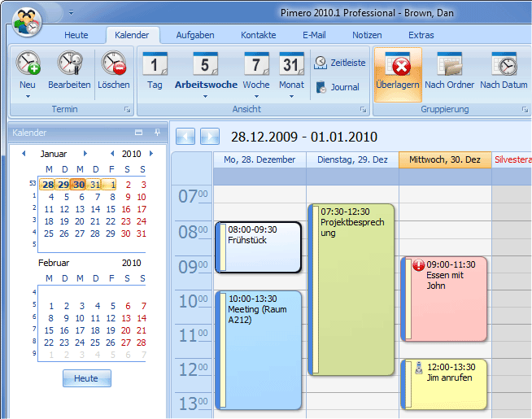Select Mo, 28. Dezember column header
The width and height of the screenshot is (532, 419).
point(259,159)
